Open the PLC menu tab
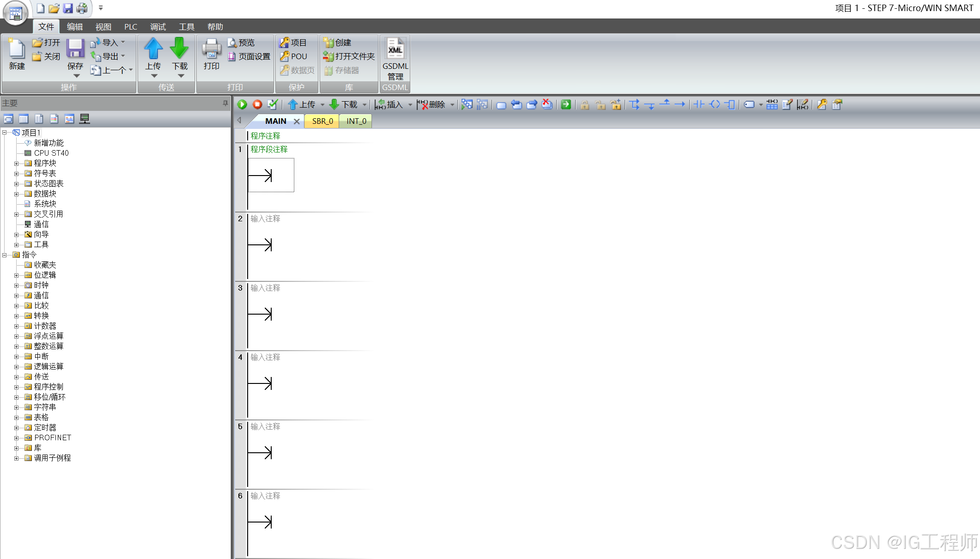The image size is (980, 559). tap(130, 27)
